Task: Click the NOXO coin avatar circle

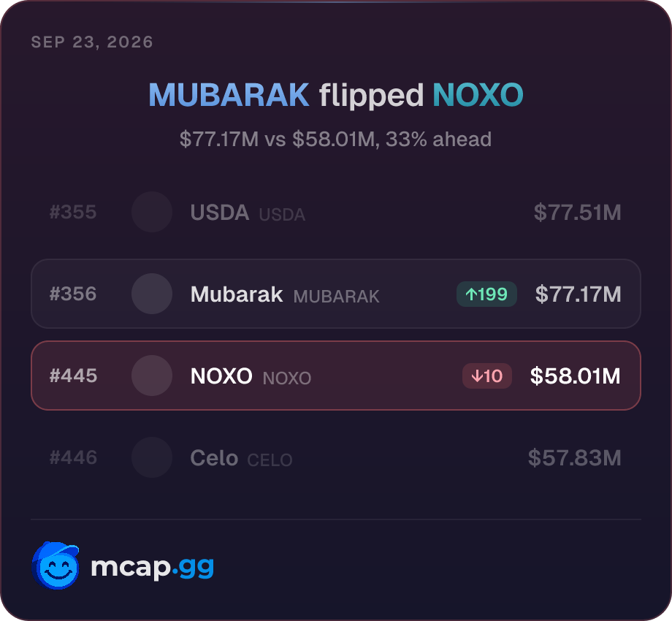Action: coord(152,376)
